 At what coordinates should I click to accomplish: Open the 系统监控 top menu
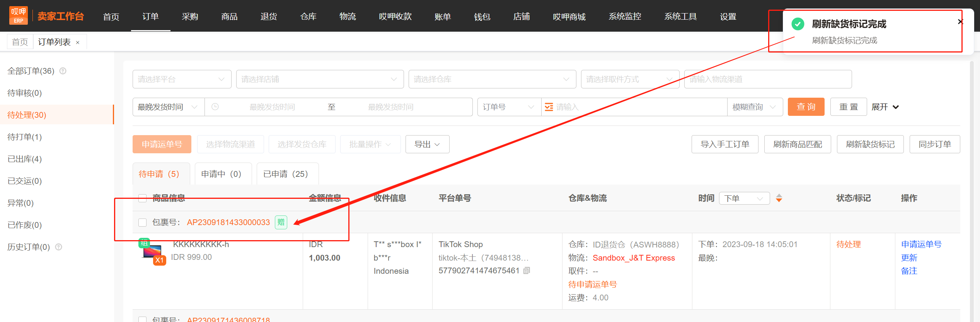(625, 17)
